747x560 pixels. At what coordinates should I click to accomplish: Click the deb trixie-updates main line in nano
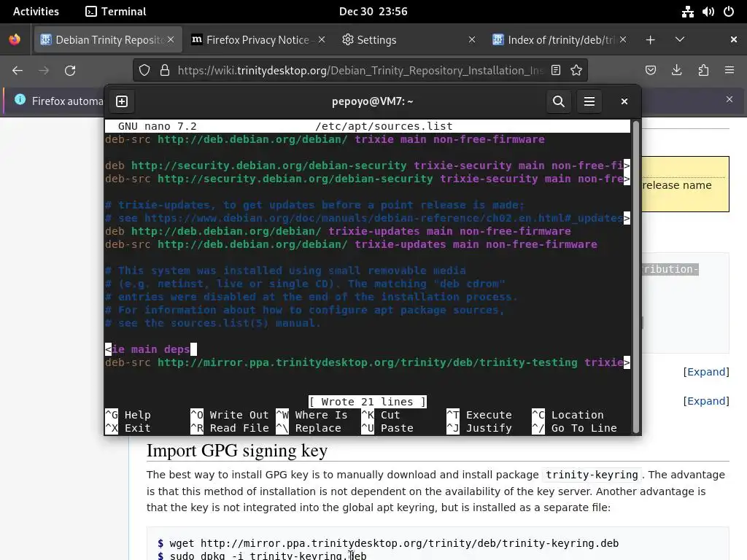(x=338, y=231)
